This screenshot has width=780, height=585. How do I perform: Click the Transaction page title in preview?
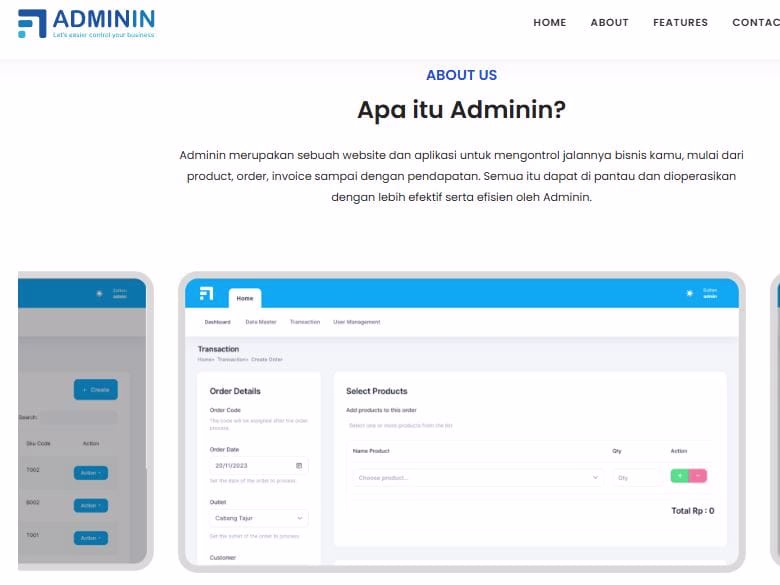click(218, 349)
